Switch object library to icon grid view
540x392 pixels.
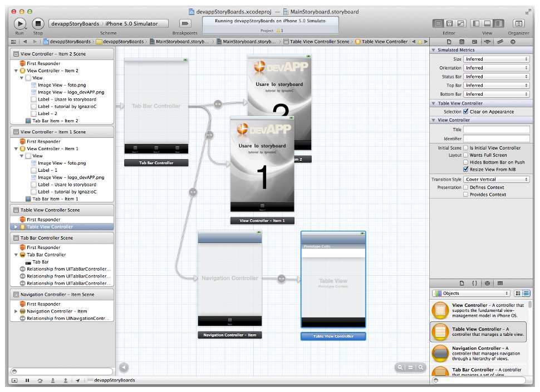pyautogui.click(x=518, y=293)
